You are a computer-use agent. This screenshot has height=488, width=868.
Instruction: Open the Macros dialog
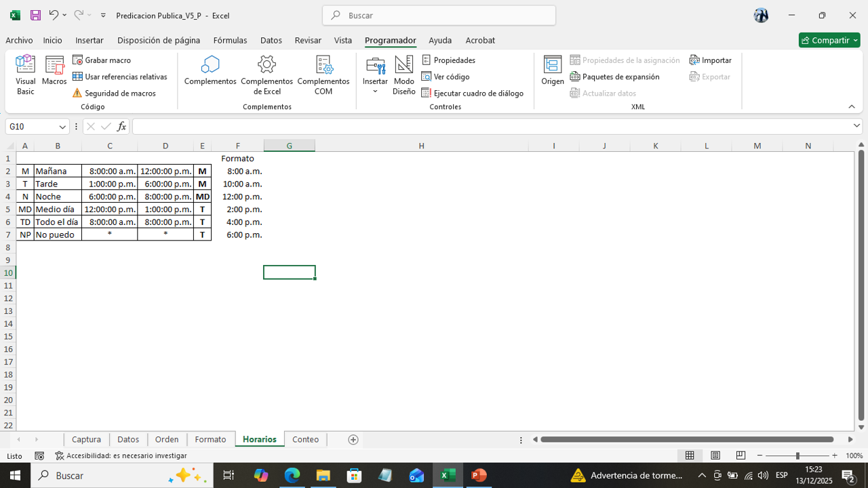54,72
